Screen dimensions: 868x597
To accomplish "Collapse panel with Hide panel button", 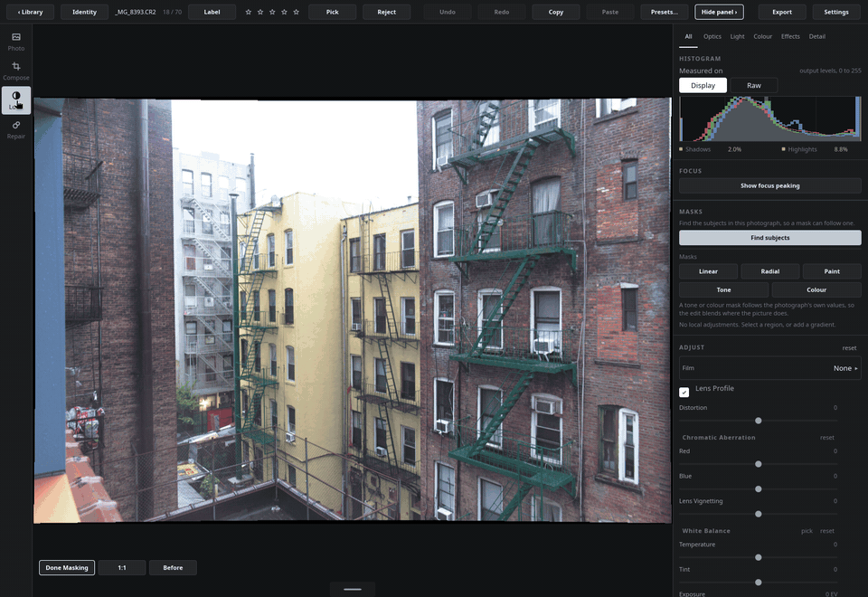I will click(x=719, y=12).
